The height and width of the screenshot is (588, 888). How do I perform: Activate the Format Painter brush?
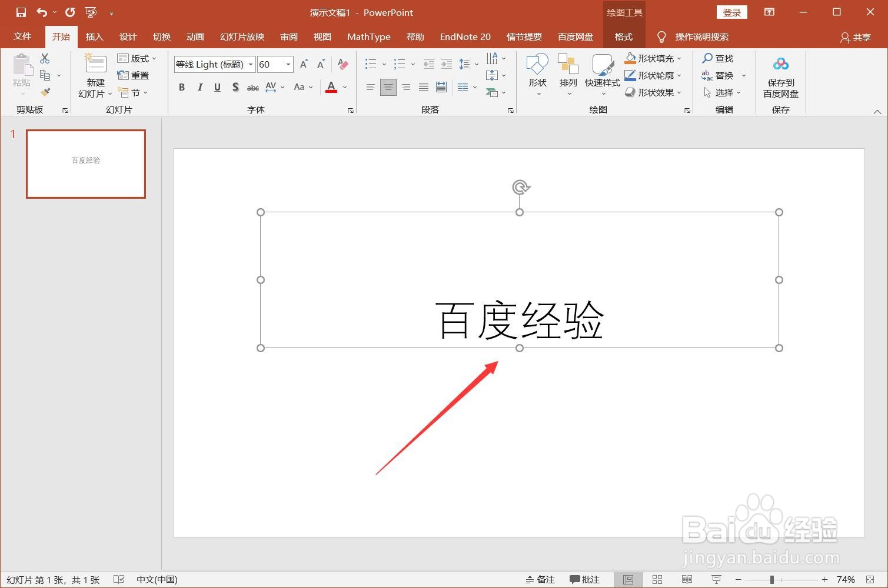(x=45, y=92)
